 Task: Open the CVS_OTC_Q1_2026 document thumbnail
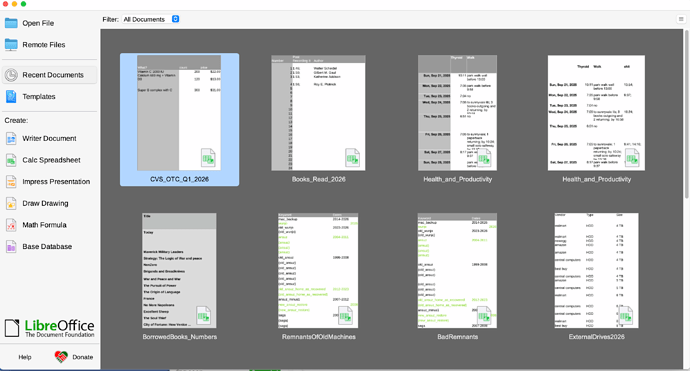(x=179, y=113)
